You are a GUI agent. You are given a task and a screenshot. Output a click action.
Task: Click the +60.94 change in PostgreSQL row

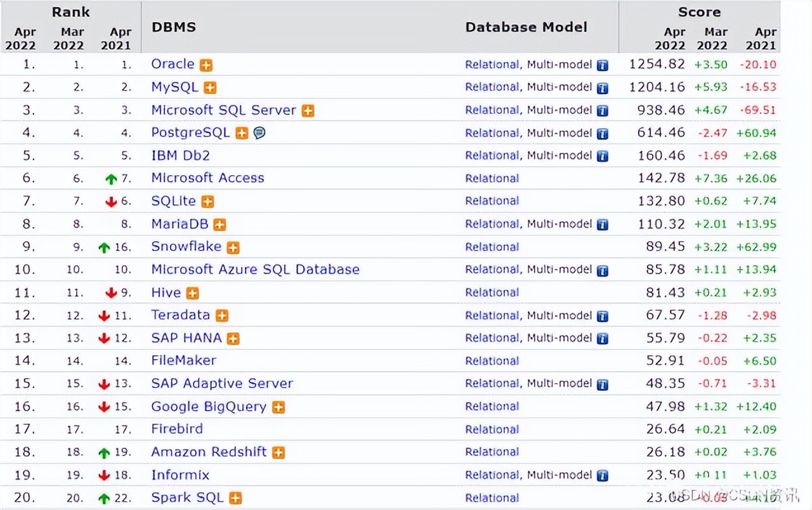pos(756,133)
